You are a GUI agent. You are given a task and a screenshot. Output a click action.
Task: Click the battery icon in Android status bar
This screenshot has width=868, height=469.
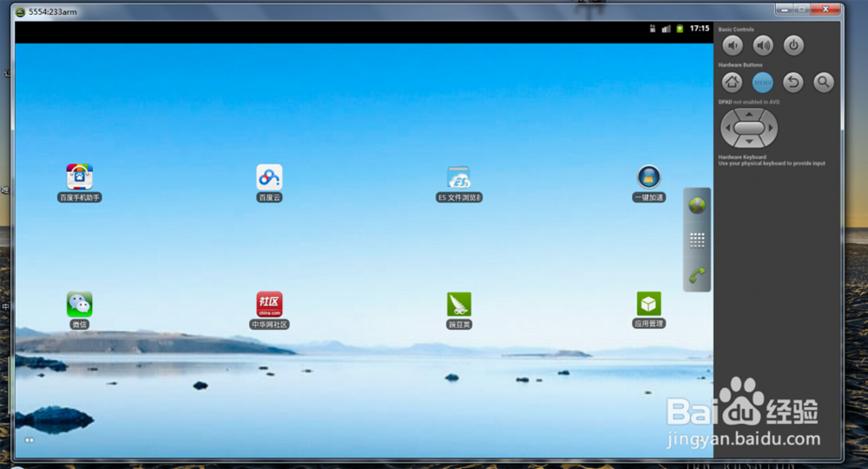point(680,29)
